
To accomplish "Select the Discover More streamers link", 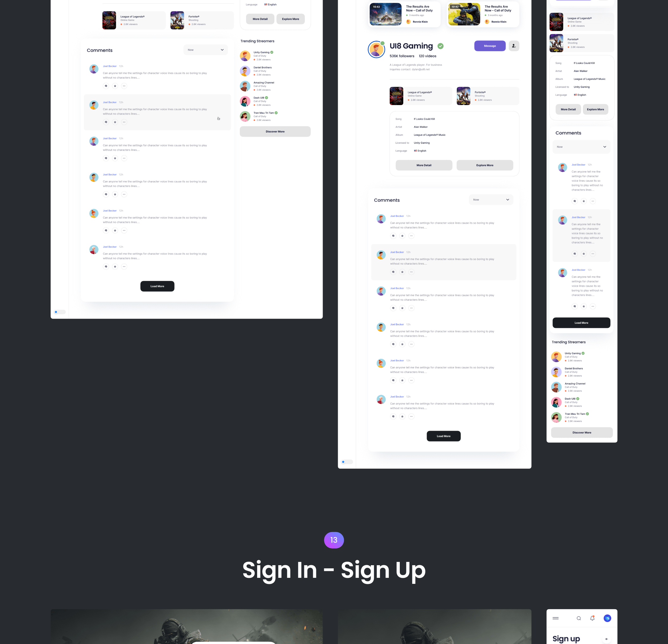I will click(x=275, y=131).
